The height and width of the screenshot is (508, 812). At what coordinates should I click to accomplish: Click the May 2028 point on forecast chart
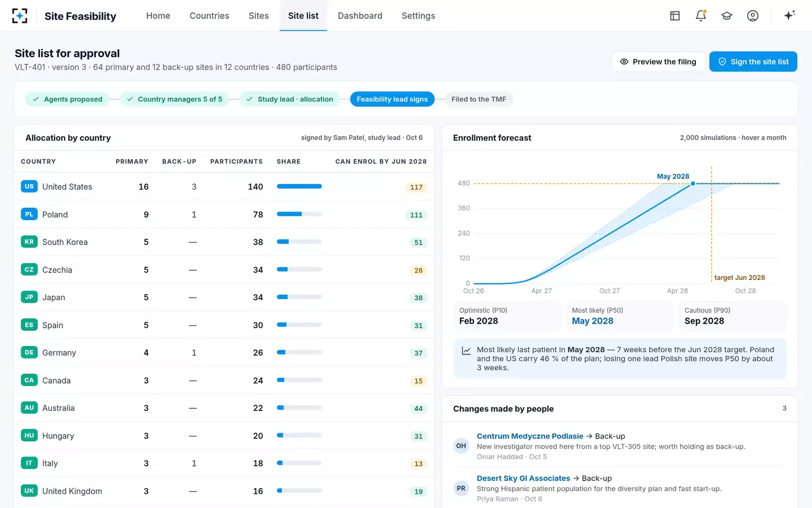pos(693,183)
